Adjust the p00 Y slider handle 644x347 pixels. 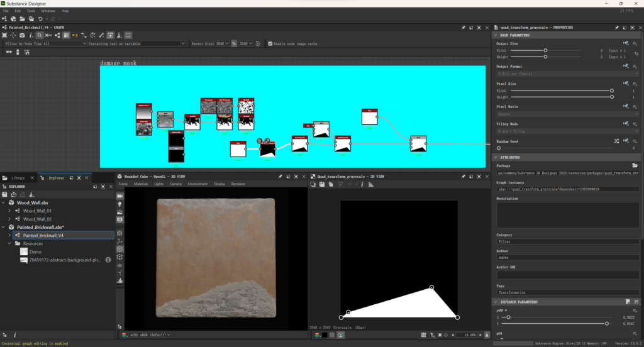(x=606, y=323)
